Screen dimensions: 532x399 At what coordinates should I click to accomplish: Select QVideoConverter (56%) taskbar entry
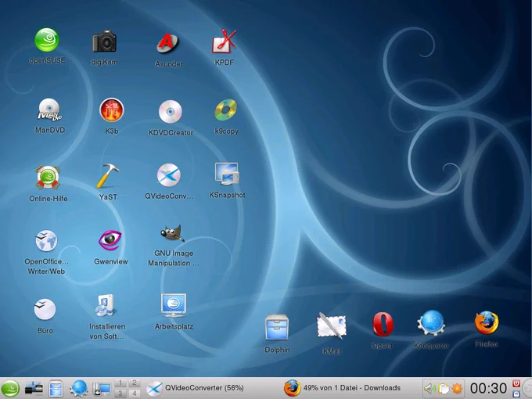click(195, 388)
